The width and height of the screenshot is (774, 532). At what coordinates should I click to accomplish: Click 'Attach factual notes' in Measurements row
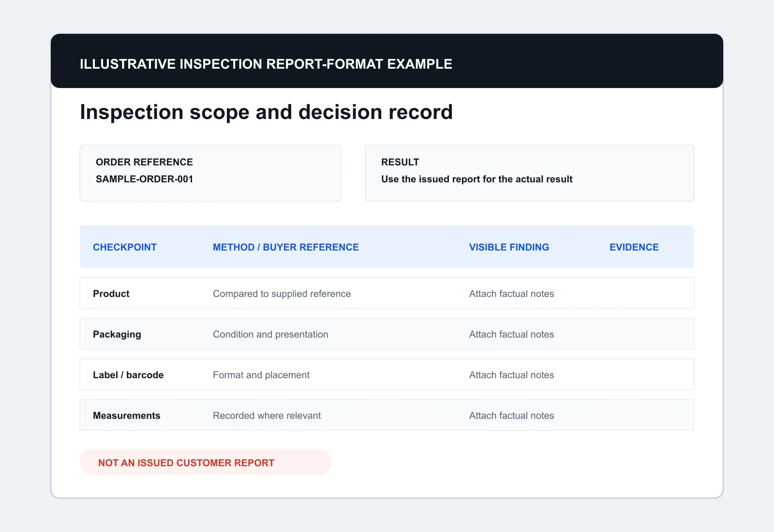(x=511, y=415)
